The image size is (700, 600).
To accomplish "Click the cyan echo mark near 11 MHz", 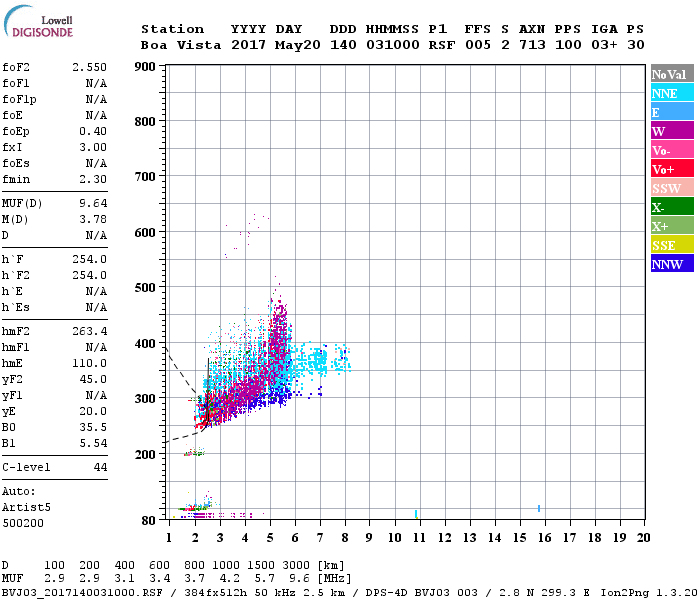I will point(416,514).
